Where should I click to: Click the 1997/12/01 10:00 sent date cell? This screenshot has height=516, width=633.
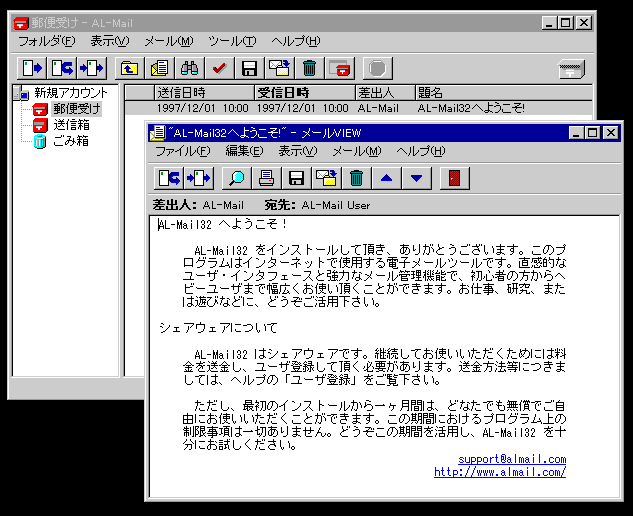click(203, 108)
